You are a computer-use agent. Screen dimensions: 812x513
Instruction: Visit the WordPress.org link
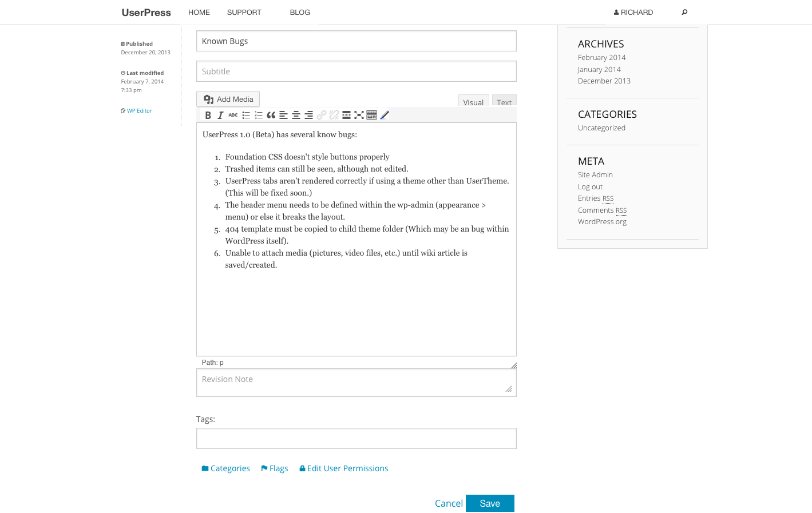pyautogui.click(x=602, y=222)
